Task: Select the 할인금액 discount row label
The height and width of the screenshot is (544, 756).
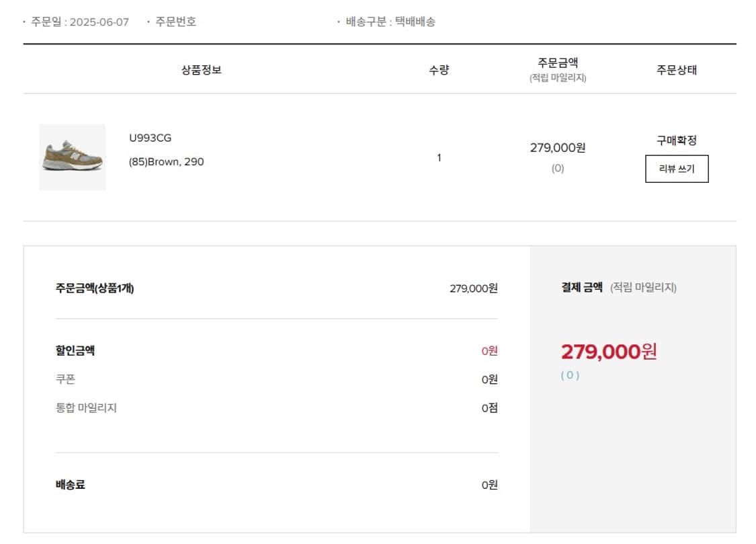Action: tap(74, 350)
